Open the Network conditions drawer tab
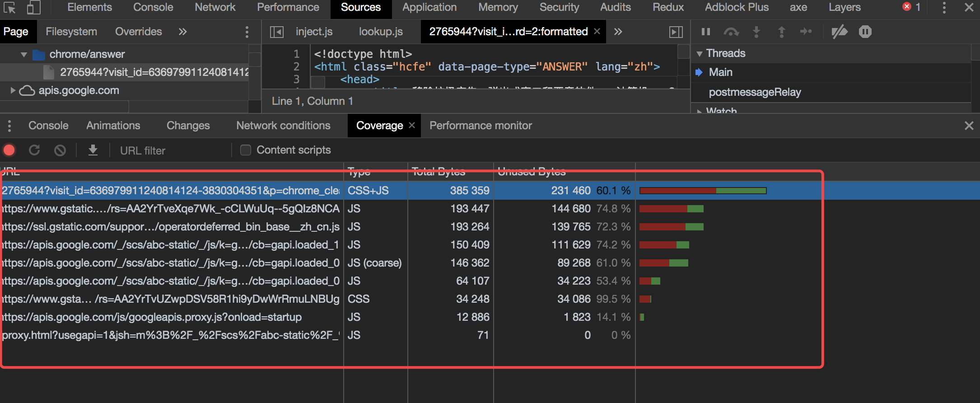The width and height of the screenshot is (980, 403). point(283,126)
